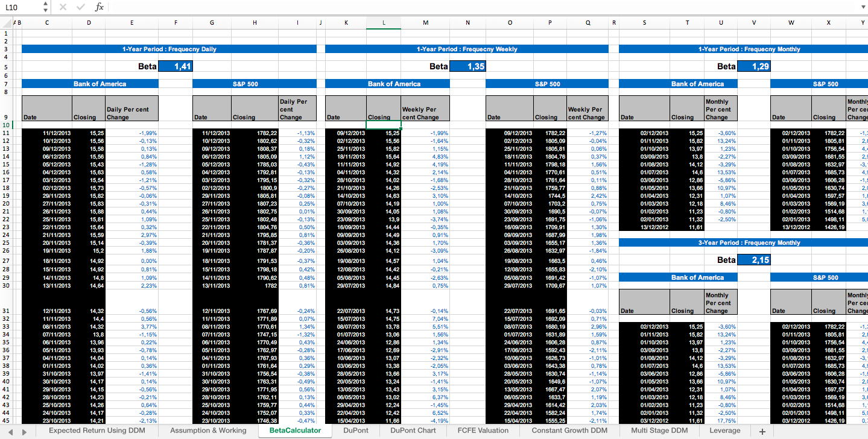This screenshot has width=868, height=439.
Task: Click the Select All corner of the grid
Action: coord(7,23)
